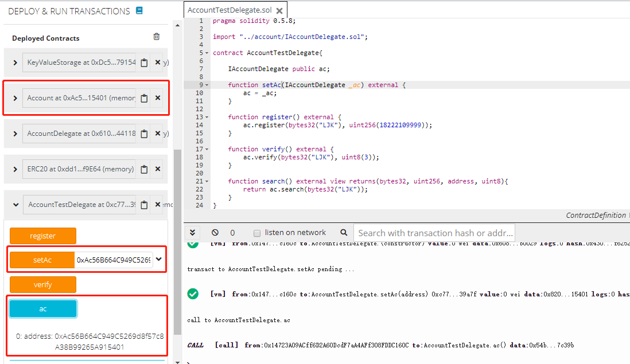Collapse the AccountTestDelegate contract

(x=15, y=205)
